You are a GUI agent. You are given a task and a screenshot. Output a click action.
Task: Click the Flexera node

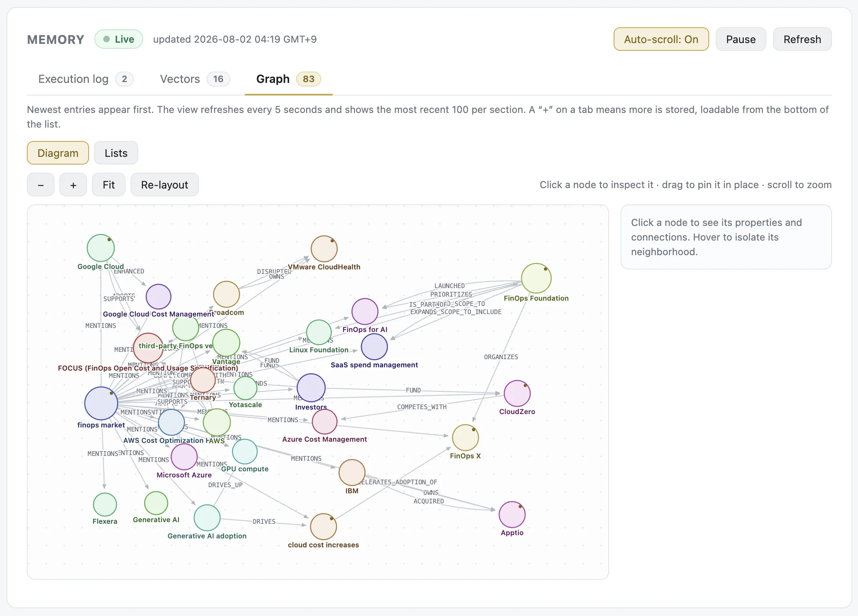[x=105, y=505]
